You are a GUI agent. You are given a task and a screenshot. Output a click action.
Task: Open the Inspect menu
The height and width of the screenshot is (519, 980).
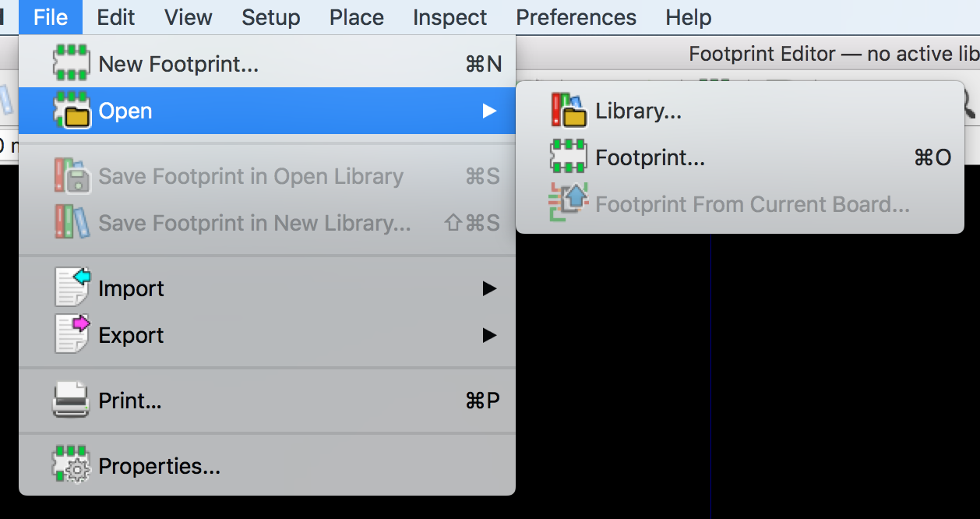pyautogui.click(x=449, y=17)
